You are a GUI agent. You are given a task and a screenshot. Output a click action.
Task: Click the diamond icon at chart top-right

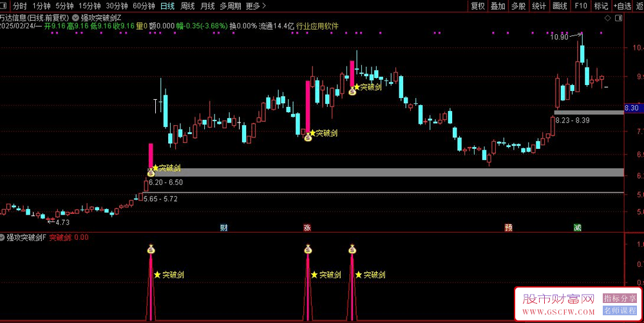pyautogui.click(x=608, y=18)
